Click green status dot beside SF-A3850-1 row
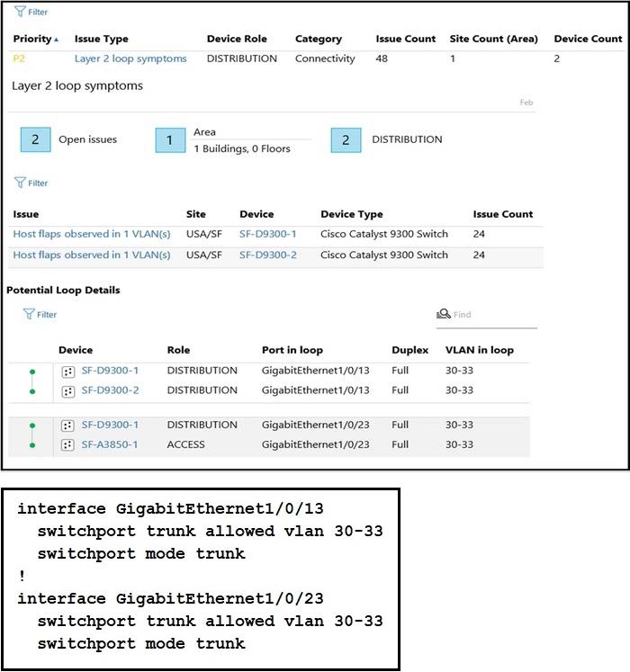 click(32, 444)
